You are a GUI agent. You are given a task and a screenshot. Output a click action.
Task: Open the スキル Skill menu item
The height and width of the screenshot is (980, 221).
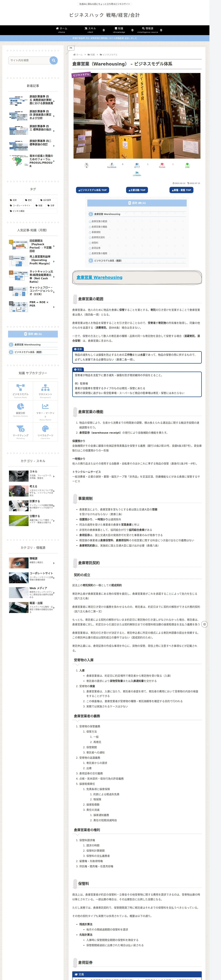coord(90,30)
